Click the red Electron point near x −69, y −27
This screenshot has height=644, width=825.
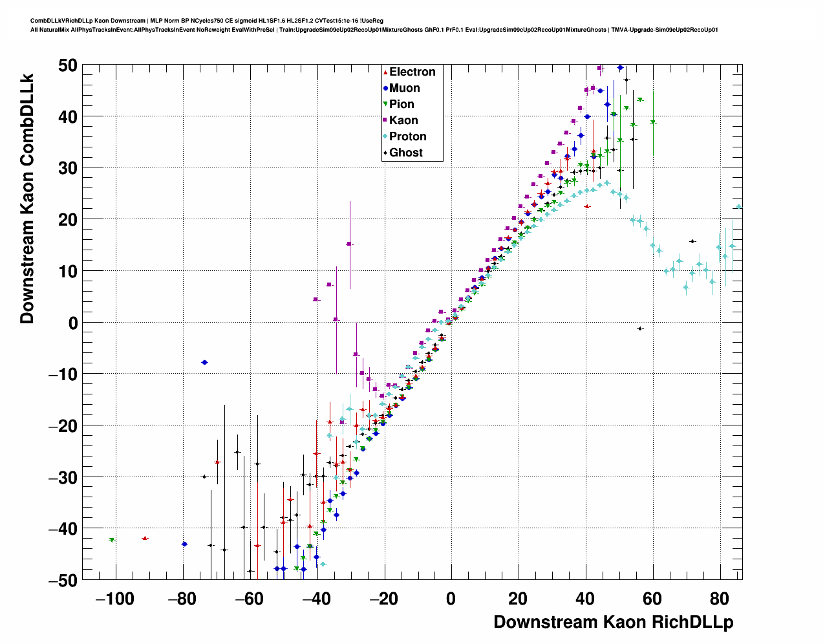tap(218, 462)
